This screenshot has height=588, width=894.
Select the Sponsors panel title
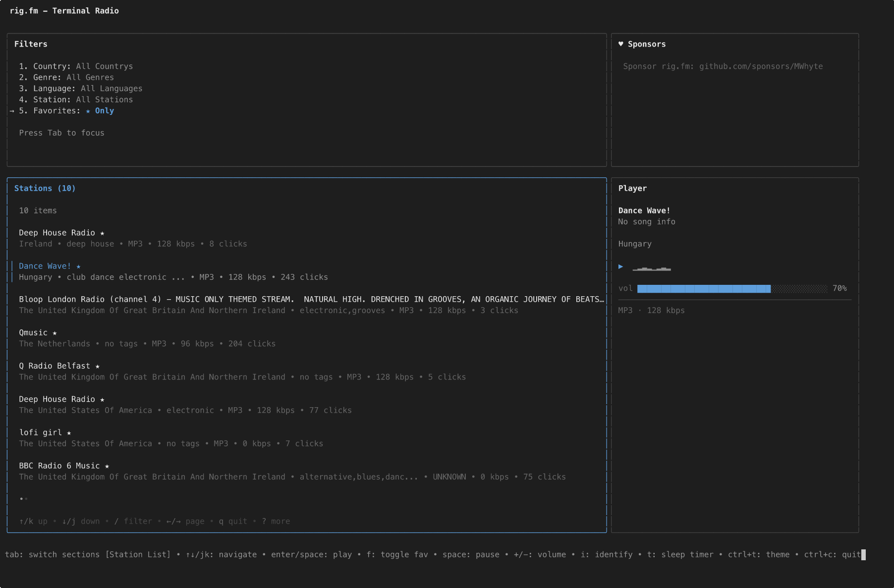coord(647,44)
